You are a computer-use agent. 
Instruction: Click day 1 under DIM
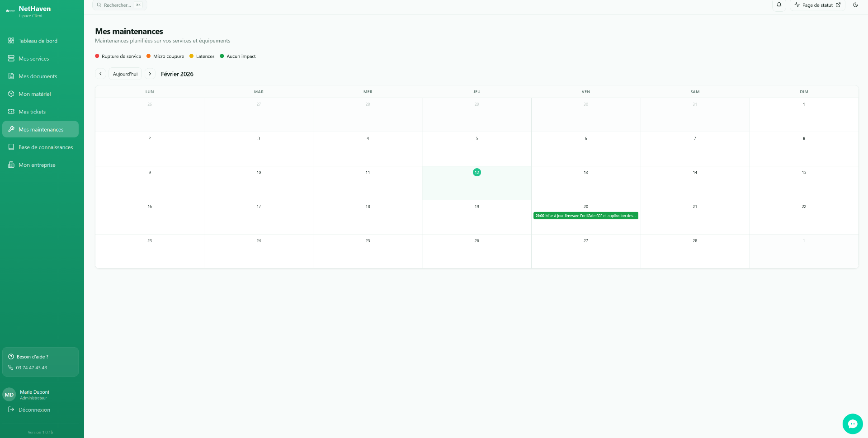click(x=804, y=104)
